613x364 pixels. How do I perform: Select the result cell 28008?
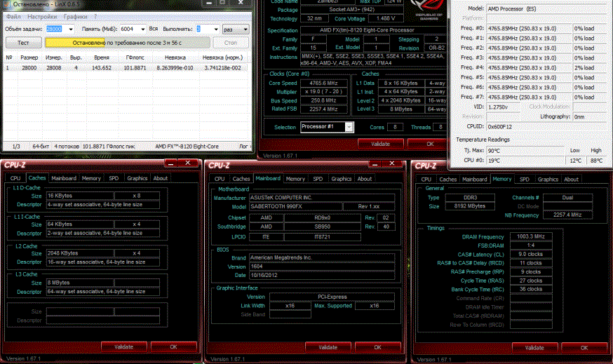click(x=53, y=67)
